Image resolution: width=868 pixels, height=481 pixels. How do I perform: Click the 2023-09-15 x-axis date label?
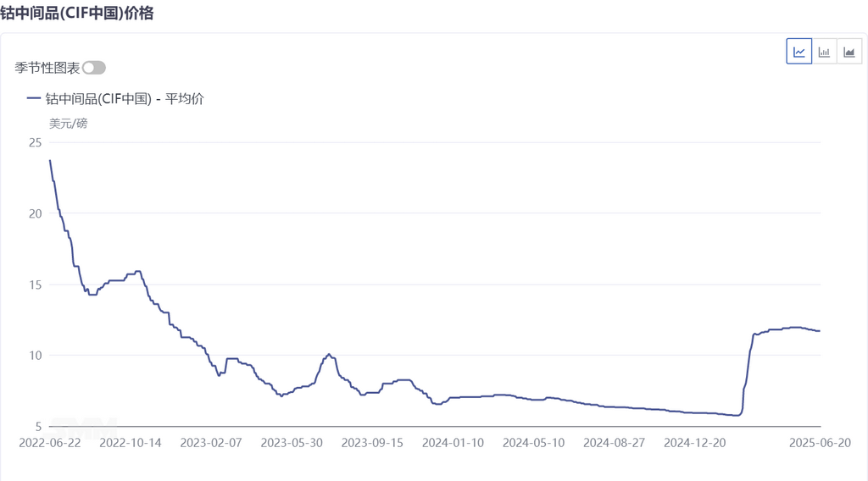pyautogui.click(x=371, y=442)
